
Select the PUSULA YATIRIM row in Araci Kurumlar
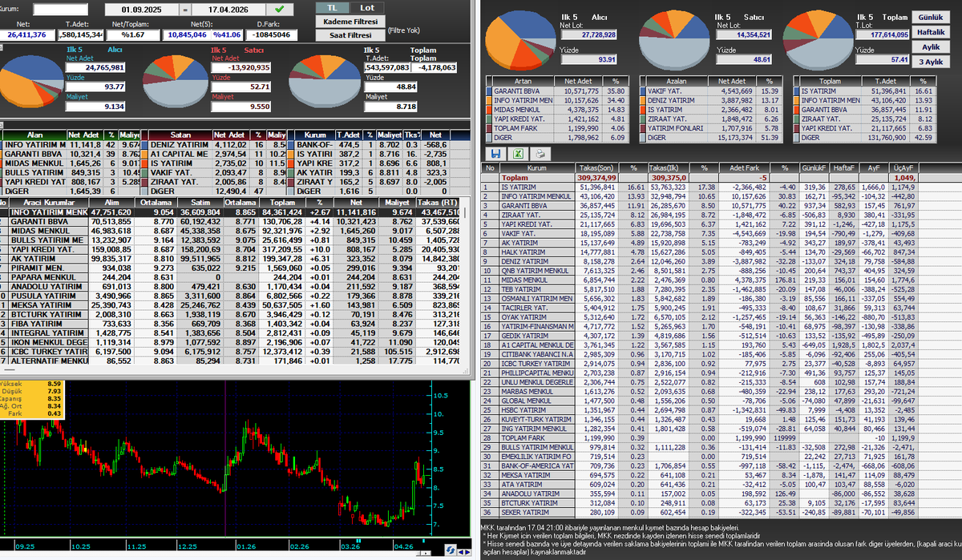coord(230,295)
